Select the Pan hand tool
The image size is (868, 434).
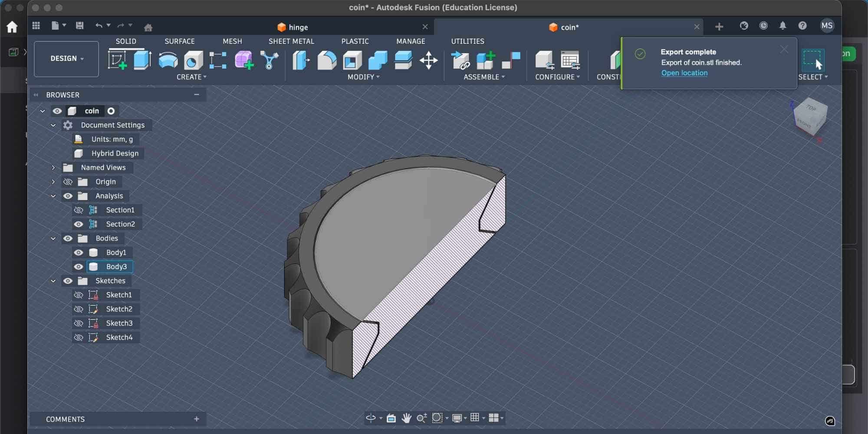point(406,418)
